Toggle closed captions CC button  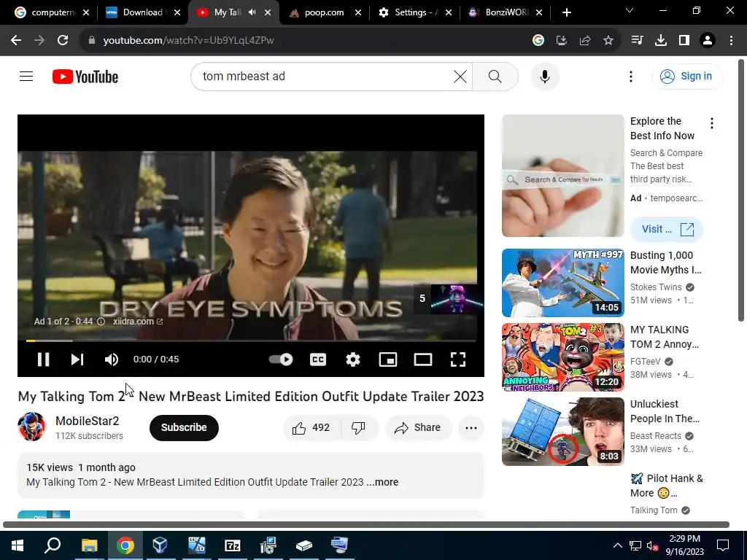318,359
